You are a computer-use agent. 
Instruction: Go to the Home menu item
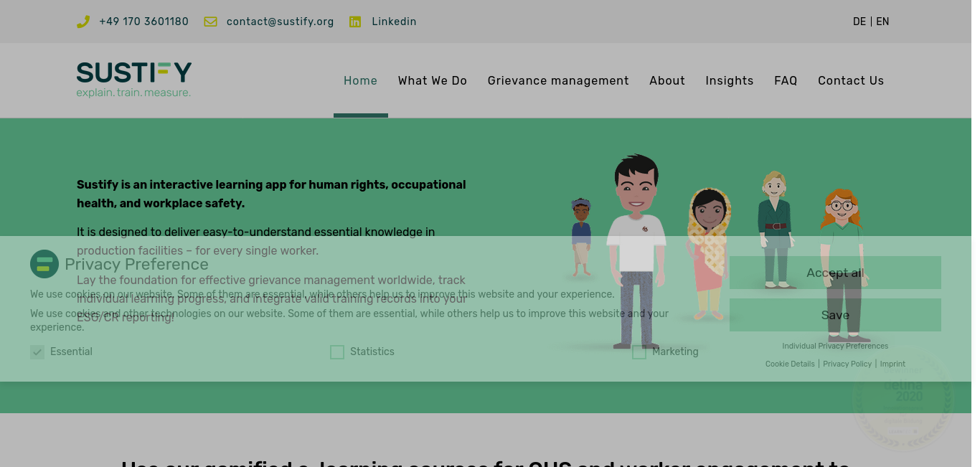coord(360,81)
